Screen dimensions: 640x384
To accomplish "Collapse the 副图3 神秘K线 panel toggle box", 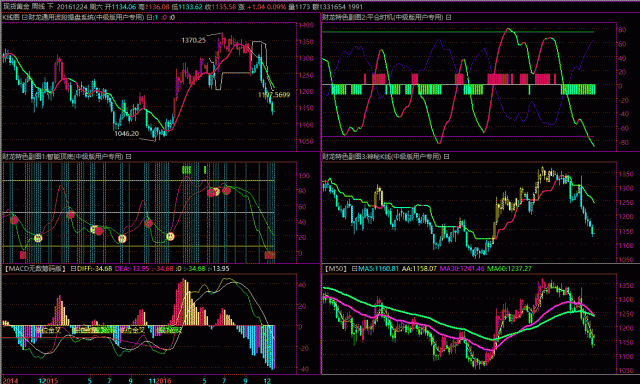I will tap(446, 156).
